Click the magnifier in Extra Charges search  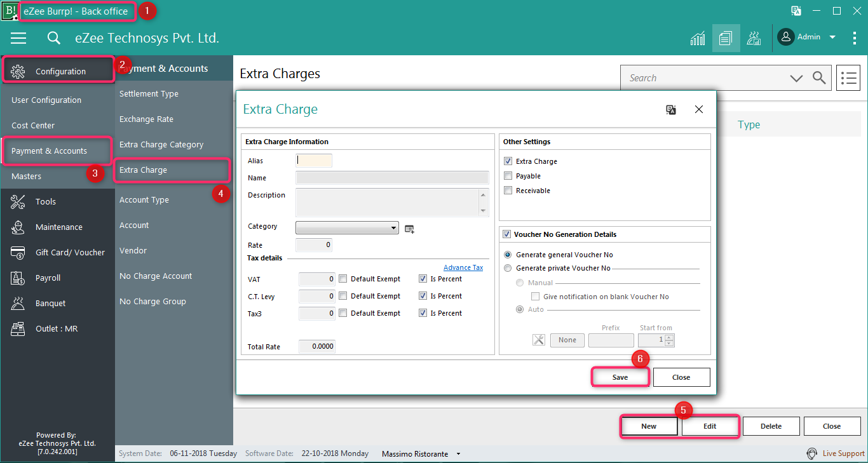[820, 78]
